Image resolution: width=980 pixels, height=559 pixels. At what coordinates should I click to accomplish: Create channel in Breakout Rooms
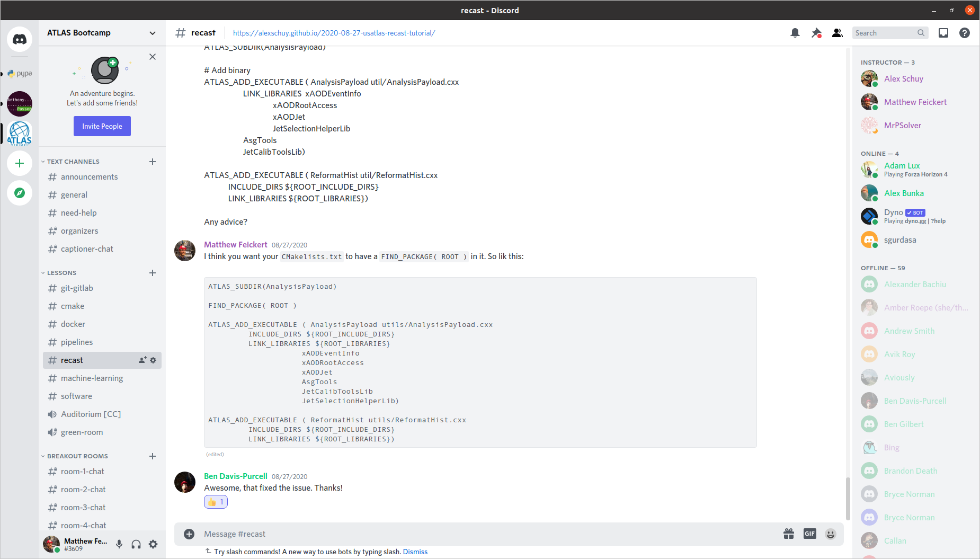pyautogui.click(x=153, y=456)
